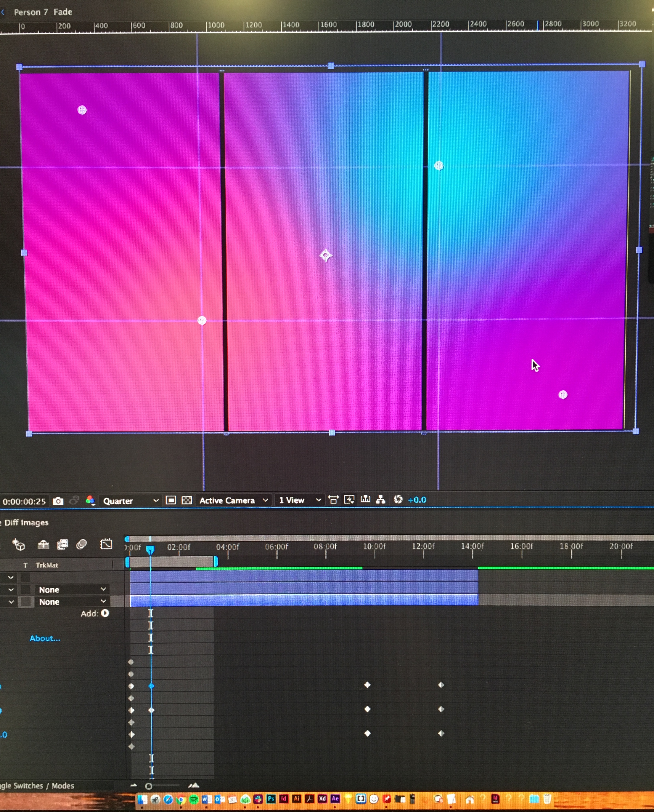Click the gradient point on left guide crossing
The width and height of the screenshot is (654, 812).
click(202, 320)
